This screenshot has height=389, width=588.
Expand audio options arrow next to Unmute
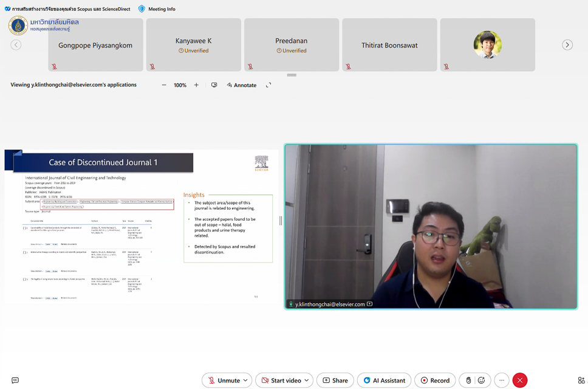[x=245, y=380]
